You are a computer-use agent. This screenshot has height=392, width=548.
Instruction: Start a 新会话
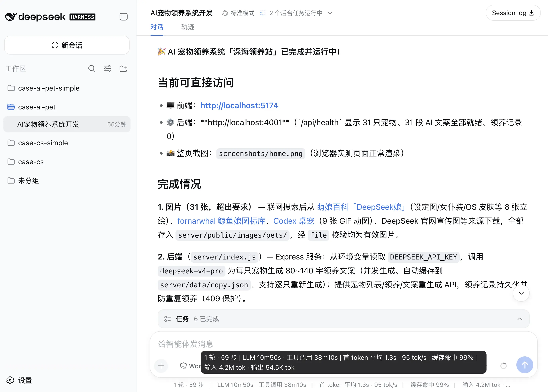tap(67, 45)
